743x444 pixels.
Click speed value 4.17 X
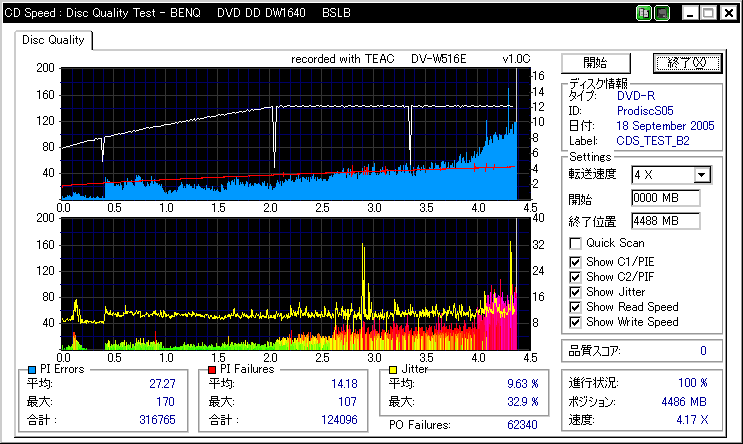[x=692, y=420]
